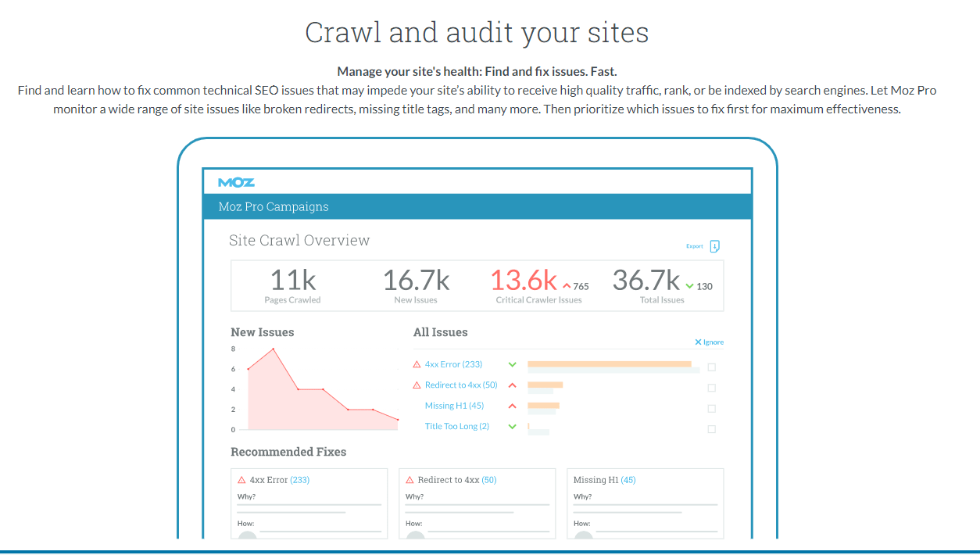Click green down chevron for Title Too Long row

point(513,426)
